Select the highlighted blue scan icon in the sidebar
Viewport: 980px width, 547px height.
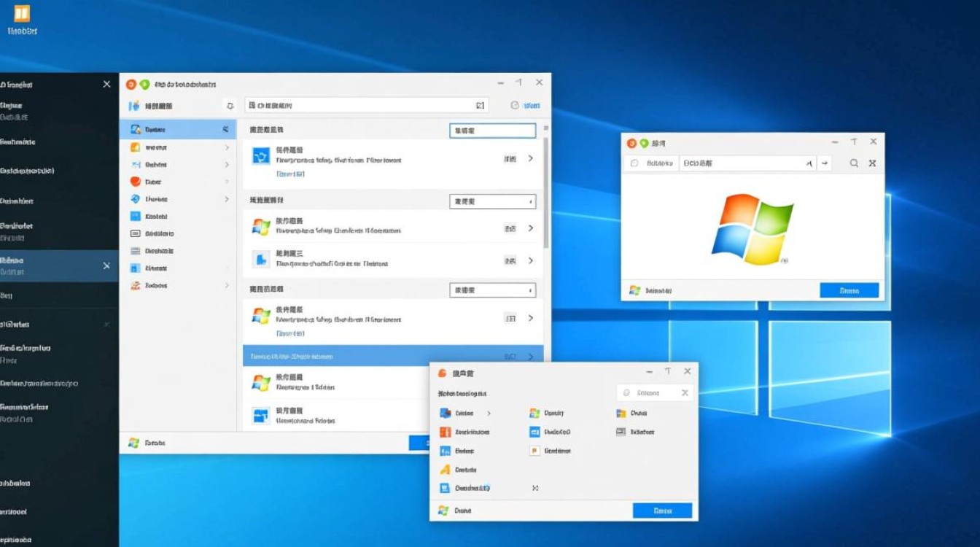point(136,129)
